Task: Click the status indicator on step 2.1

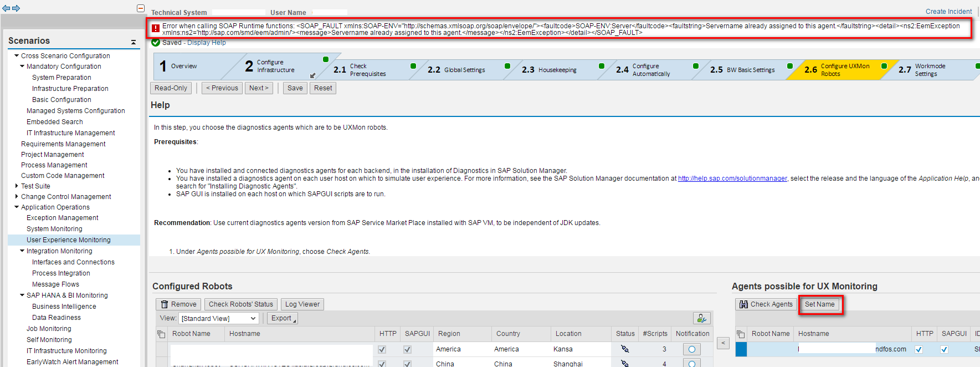Action: (x=413, y=66)
